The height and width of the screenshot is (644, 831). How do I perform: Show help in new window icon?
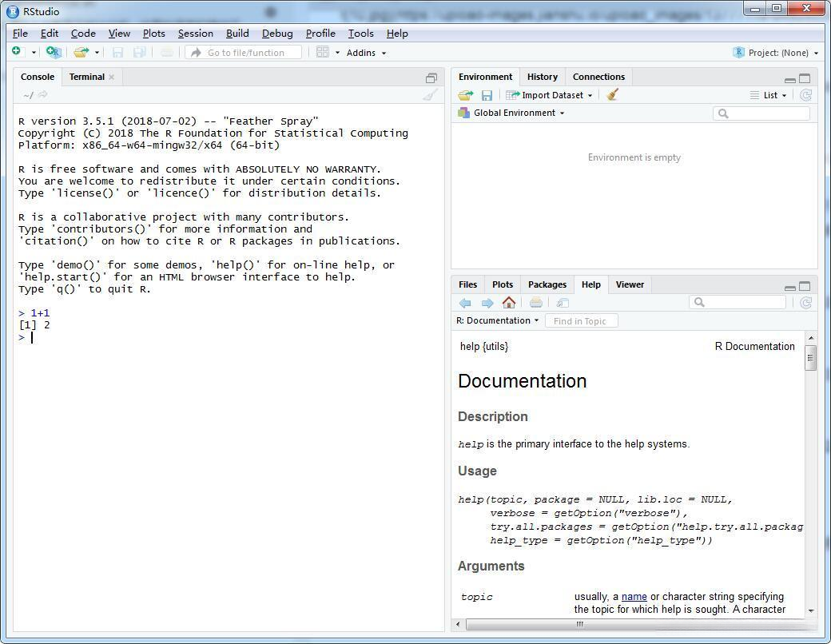tap(563, 303)
